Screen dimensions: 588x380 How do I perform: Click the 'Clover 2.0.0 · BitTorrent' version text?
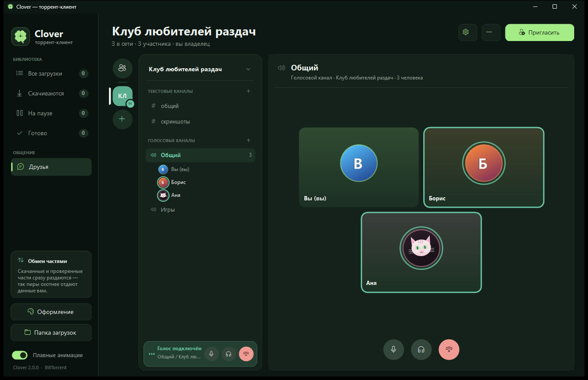[40, 367]
